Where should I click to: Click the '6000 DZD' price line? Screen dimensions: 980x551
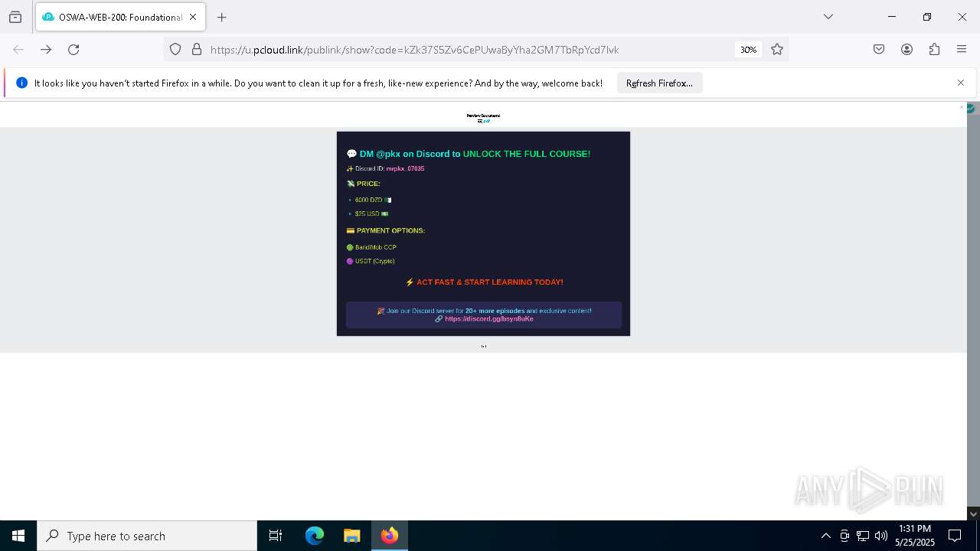click(x=369, y=200)
